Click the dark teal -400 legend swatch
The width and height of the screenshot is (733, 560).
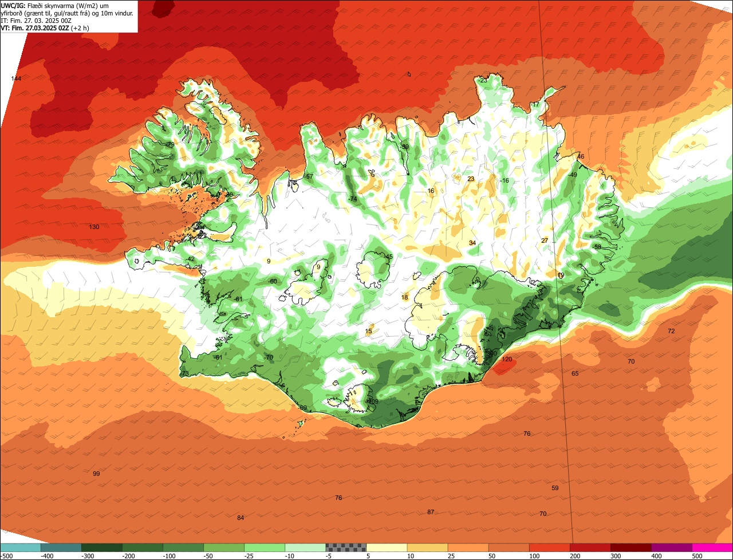pos(61,547)
